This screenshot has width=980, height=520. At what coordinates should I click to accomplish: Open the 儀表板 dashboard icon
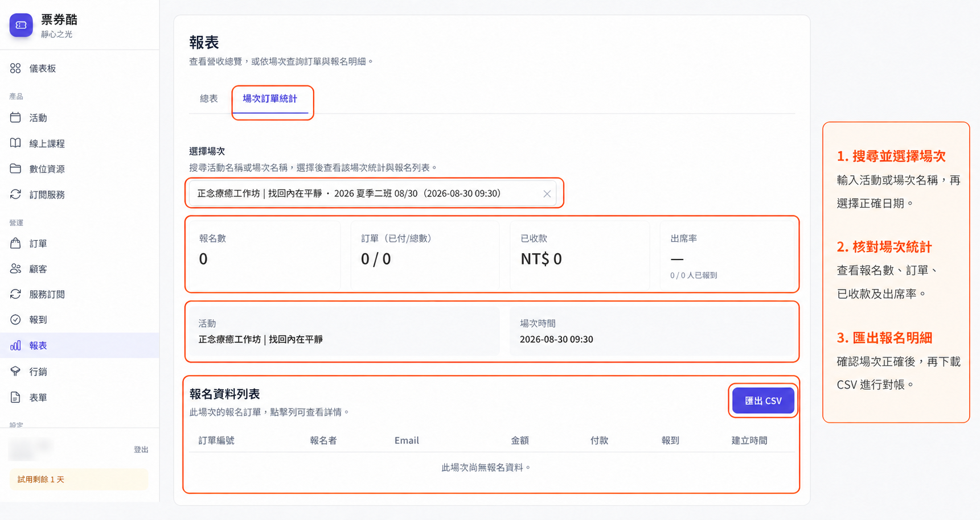(x=15, y=68)
